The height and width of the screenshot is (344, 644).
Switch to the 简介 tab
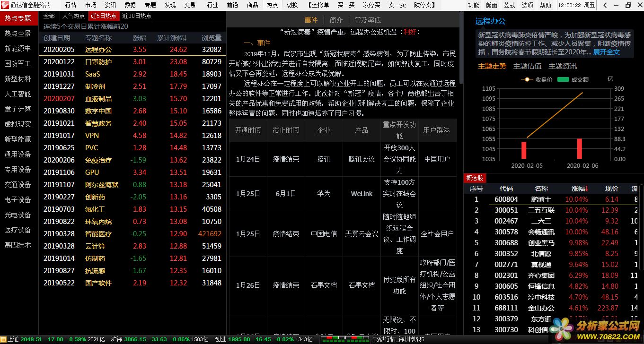click(x=336, y=20)
